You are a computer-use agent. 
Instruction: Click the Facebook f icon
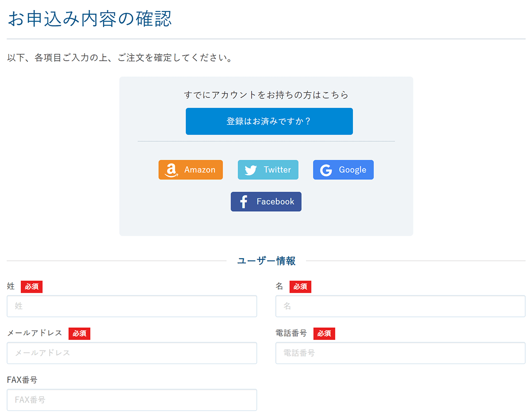click(243, 202)
